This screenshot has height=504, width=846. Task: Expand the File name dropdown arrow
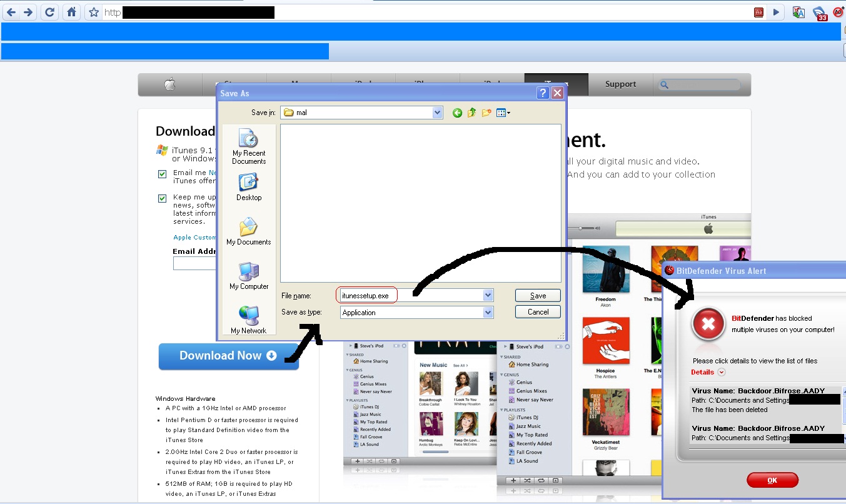coord(488,296)
